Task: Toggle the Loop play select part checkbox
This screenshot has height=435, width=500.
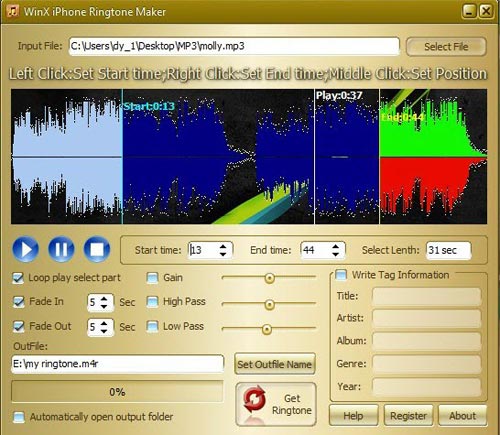Action: pos(18,278)
